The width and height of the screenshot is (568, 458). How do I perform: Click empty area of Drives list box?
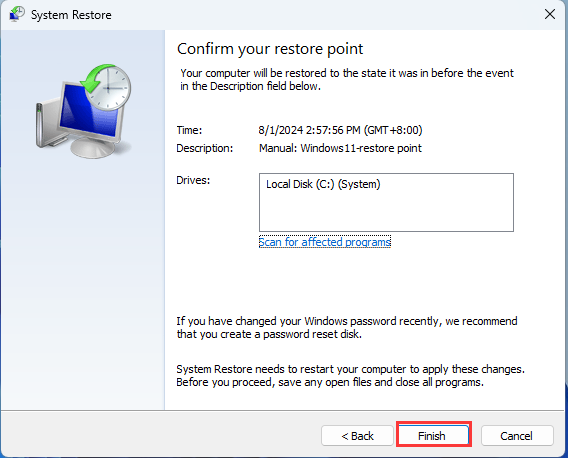coord(386,214)
